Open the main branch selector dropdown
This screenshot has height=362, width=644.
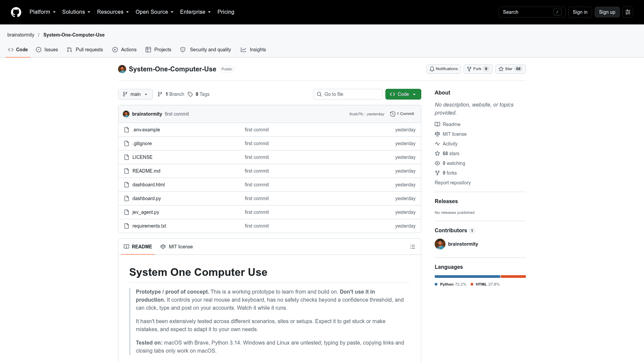point(136,94)
